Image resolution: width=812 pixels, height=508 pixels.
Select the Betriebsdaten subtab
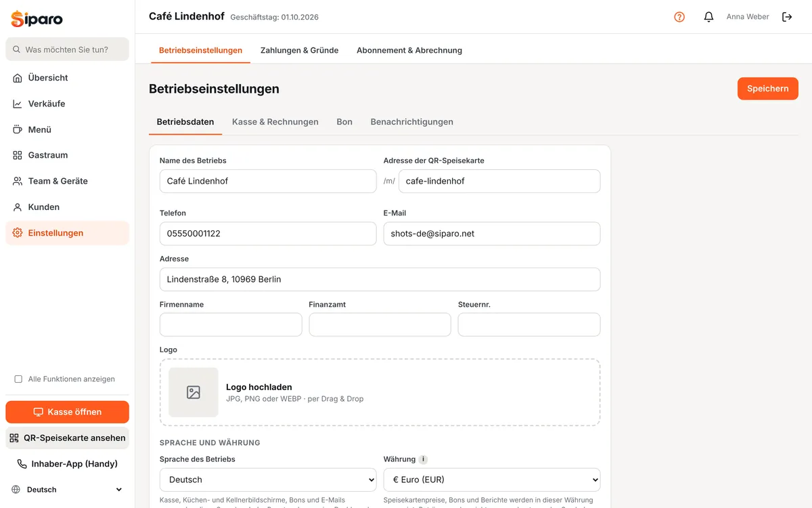click(185, 122)
